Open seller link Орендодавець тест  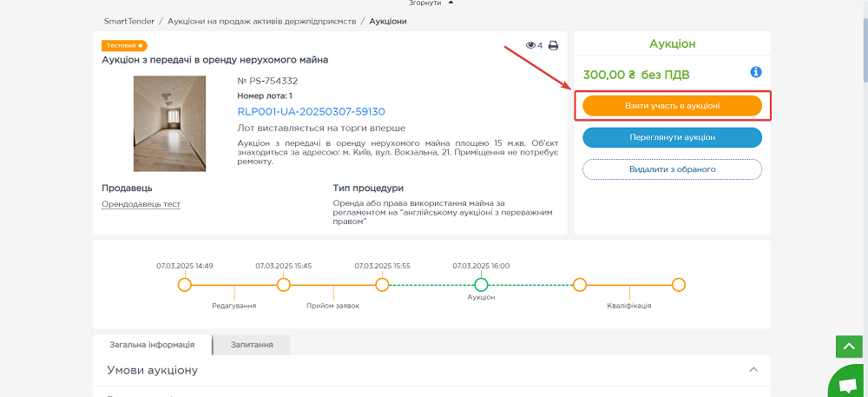(x=141, y=204)
